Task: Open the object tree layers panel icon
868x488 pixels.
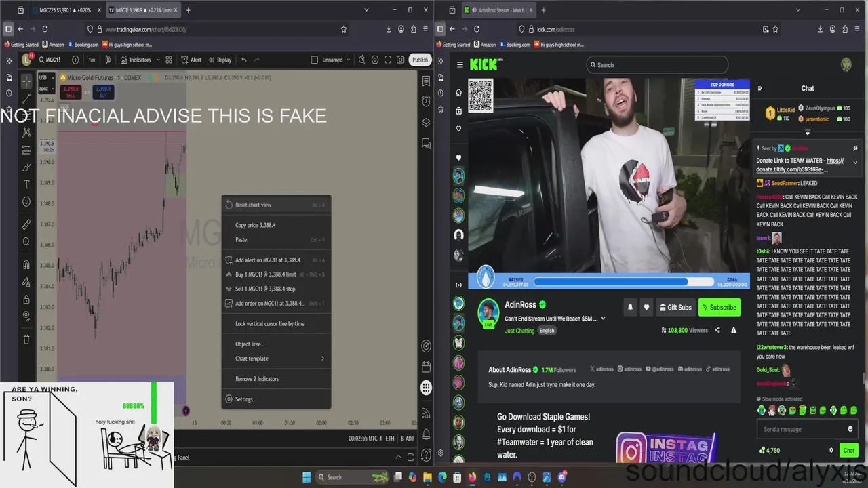Action: (426, 122)
